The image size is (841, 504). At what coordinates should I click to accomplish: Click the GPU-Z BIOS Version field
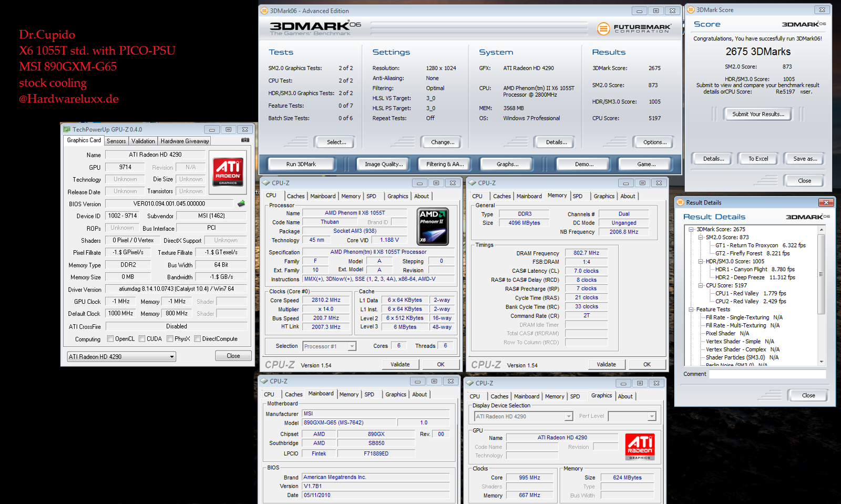pyautogui.click(x=169, y=204)
